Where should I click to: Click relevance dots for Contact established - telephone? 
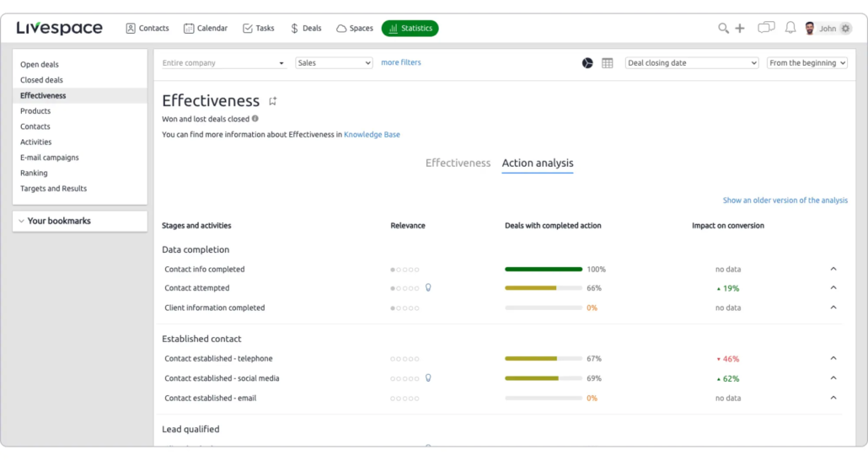pyautogui.click(x=405, y=359)
